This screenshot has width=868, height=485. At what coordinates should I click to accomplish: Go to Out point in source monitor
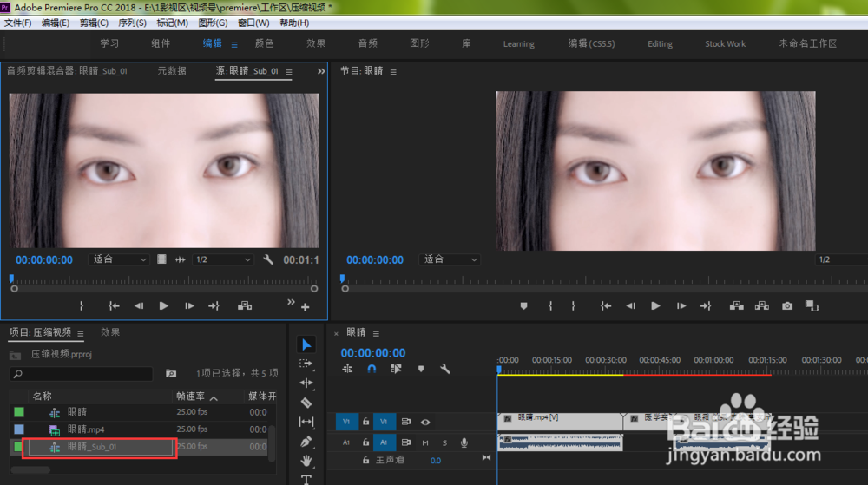point(214,305)
